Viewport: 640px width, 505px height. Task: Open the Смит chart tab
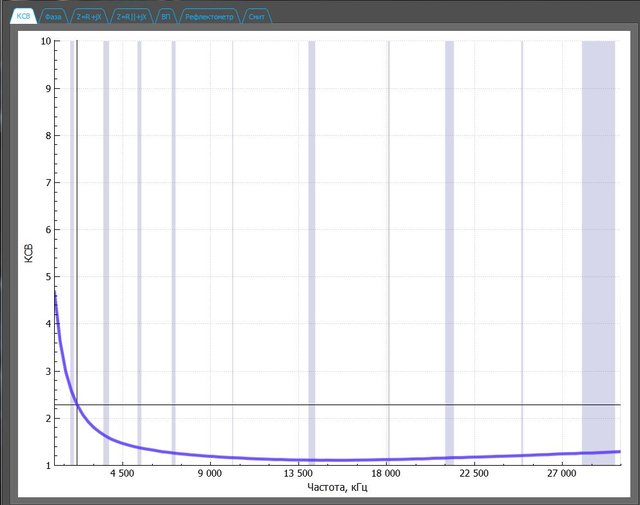coord(256,17)
